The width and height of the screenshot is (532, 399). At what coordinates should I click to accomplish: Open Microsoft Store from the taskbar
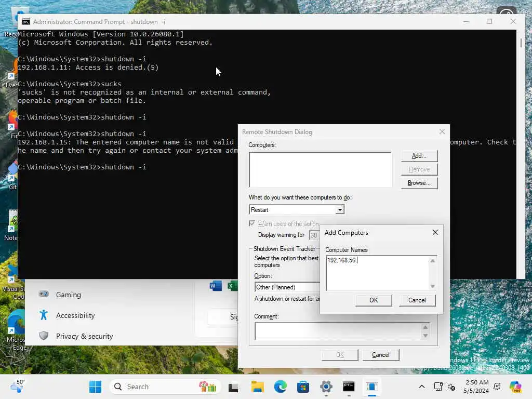click(303, 387)
